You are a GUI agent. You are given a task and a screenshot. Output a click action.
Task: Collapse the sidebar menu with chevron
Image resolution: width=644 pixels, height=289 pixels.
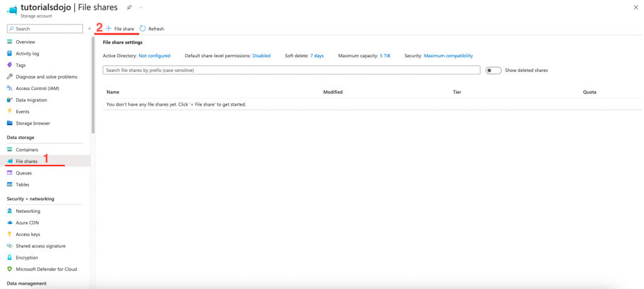point(89,29)
